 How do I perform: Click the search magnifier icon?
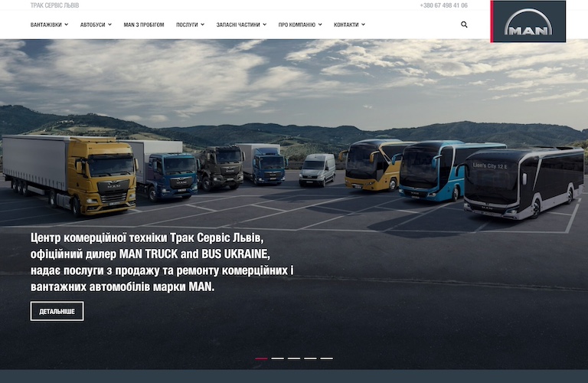pos(464,25)
